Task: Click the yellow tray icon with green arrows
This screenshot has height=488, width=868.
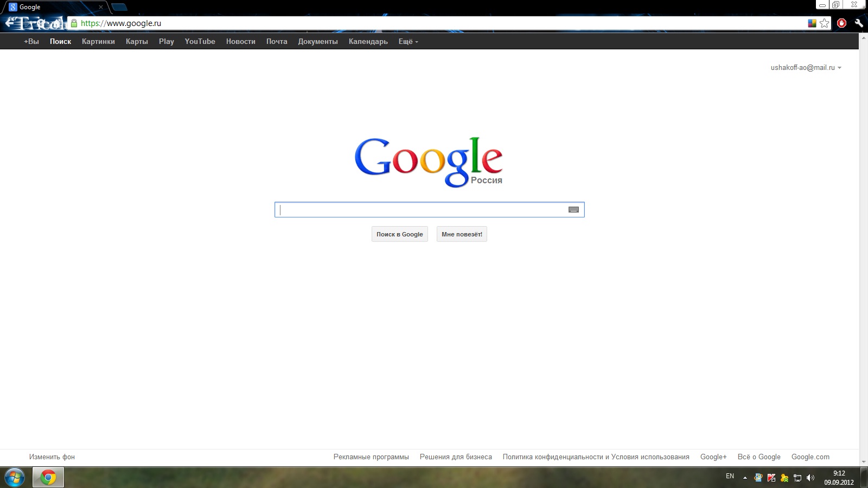Action: pos(784,478)
